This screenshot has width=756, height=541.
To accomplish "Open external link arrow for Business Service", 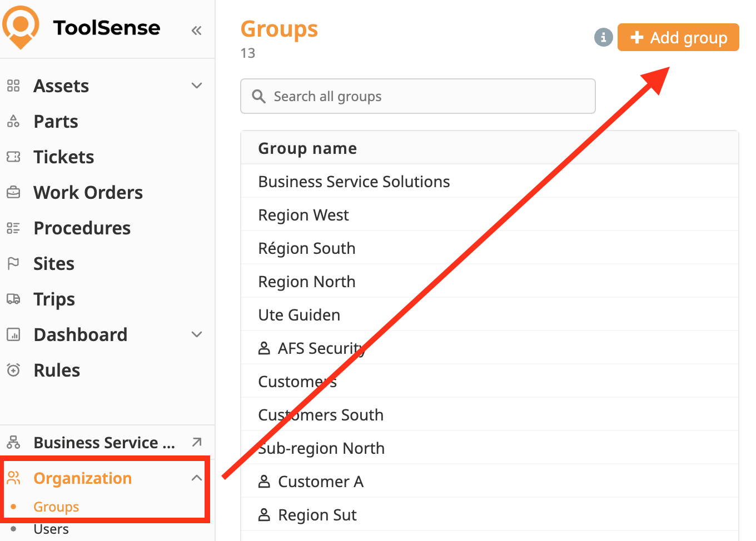I will point(197,442).
